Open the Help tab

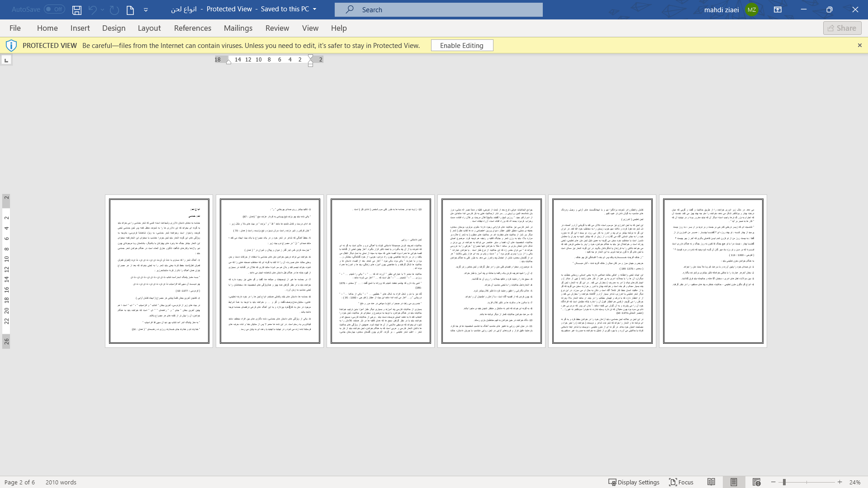[x=339, y=28]
